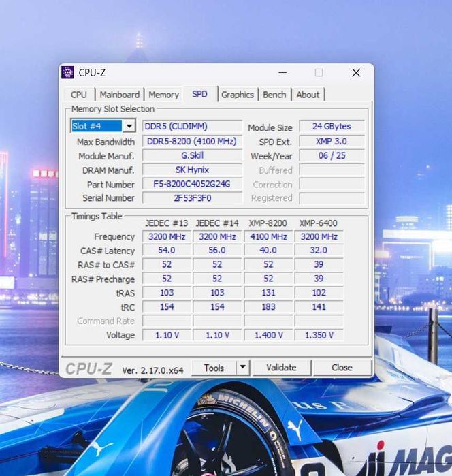
Task: Click serial number 2F53F3F0
Action: pos(192,198)
